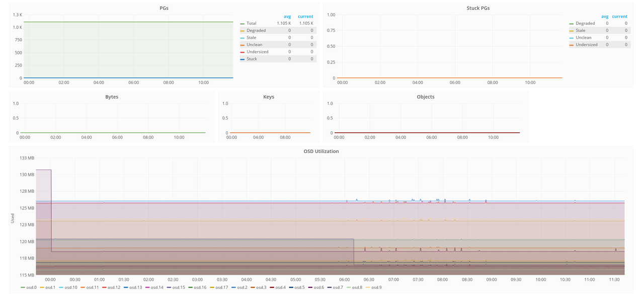This screenshot has width=644, height=301.
Task: Open the Keys panel title menu
Action: pyautogui.click(x=269, y=97)
